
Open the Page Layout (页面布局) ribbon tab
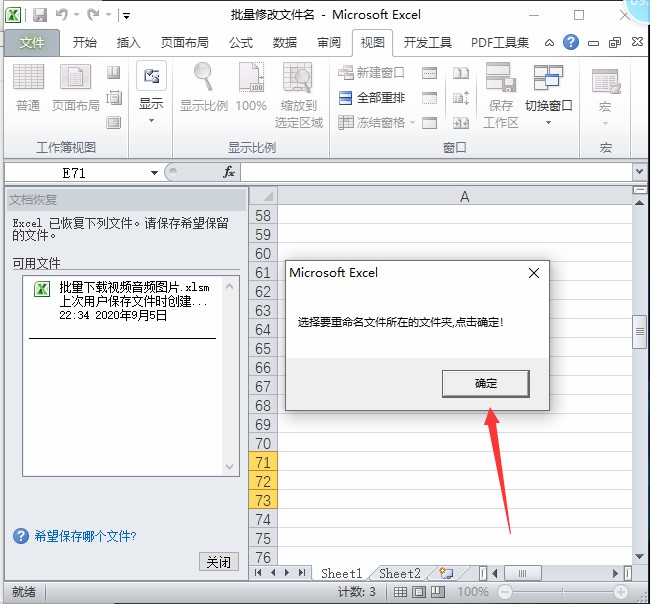tap(184, 42)
